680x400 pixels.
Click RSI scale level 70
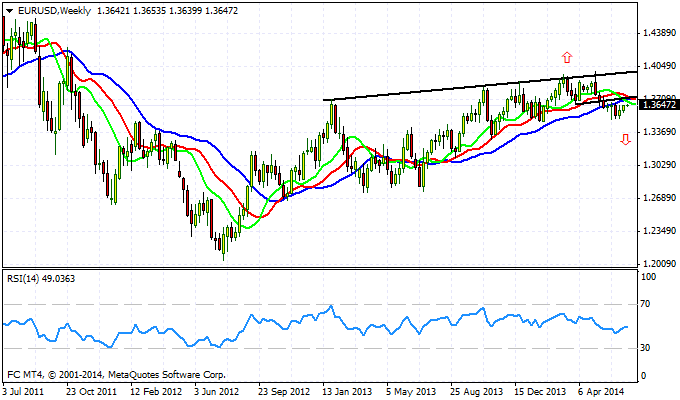[x=645, y=304]
